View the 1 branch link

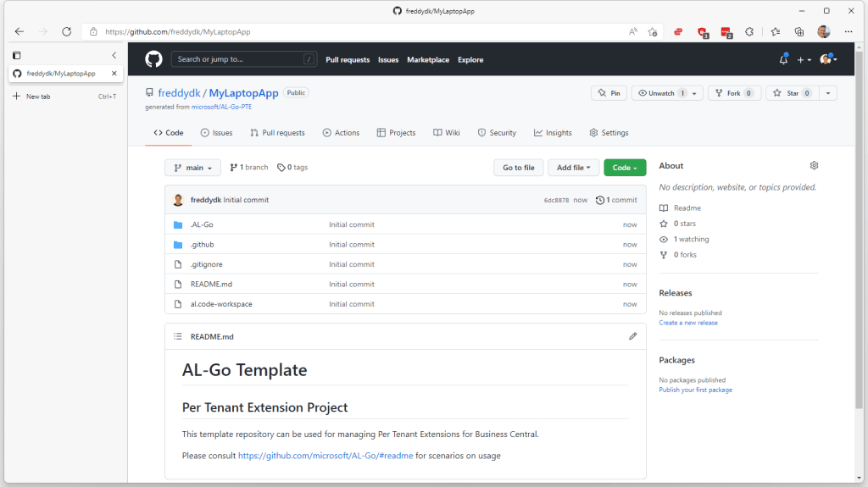[249, 167]
